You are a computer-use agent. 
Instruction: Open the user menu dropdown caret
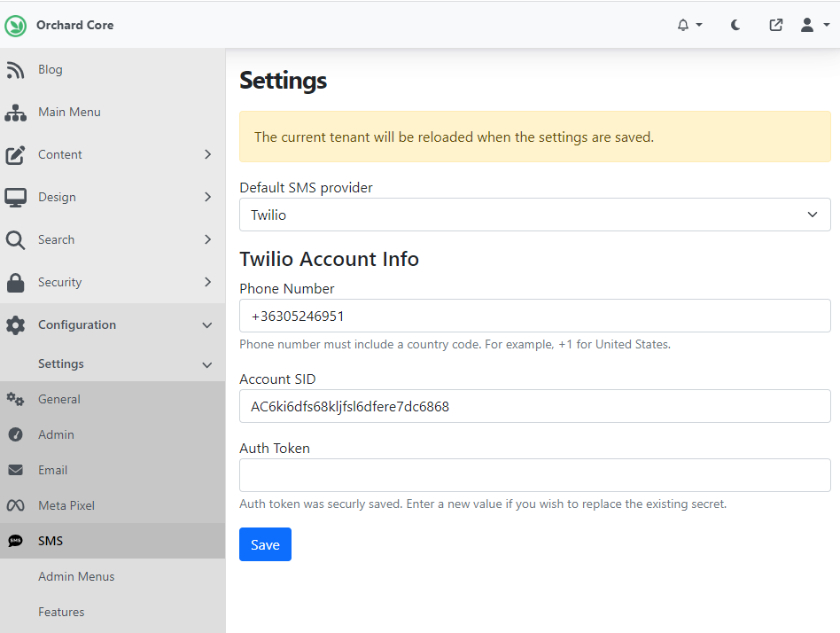pyautogui.click(x=827, y=25)
